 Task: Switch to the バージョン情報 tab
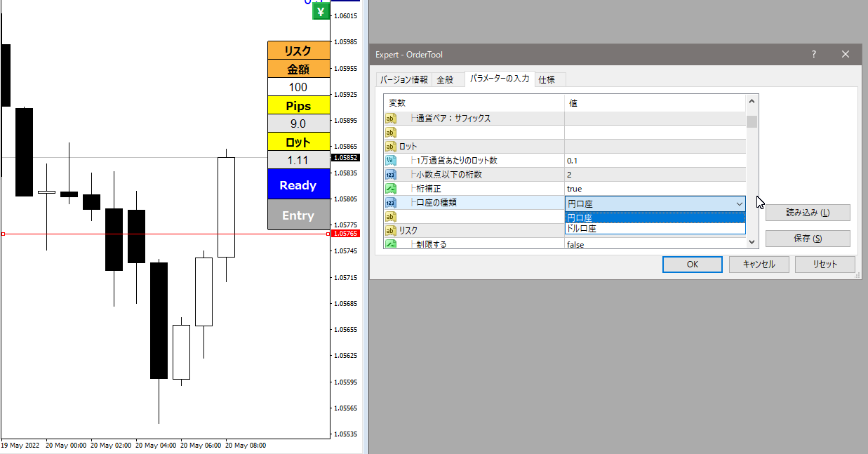coord(403,80)
